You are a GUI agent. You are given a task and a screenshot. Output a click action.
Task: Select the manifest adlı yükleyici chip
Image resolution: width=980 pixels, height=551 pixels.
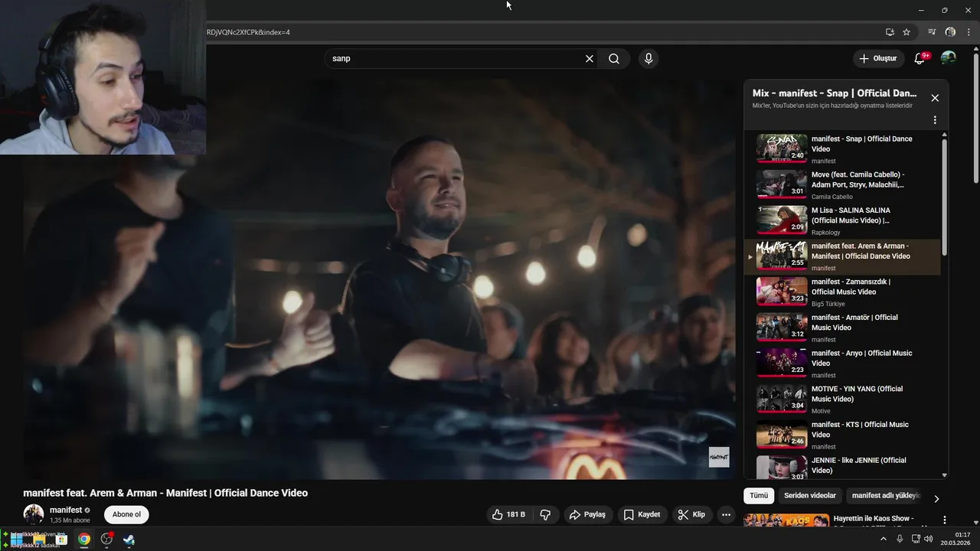point(886,496)
